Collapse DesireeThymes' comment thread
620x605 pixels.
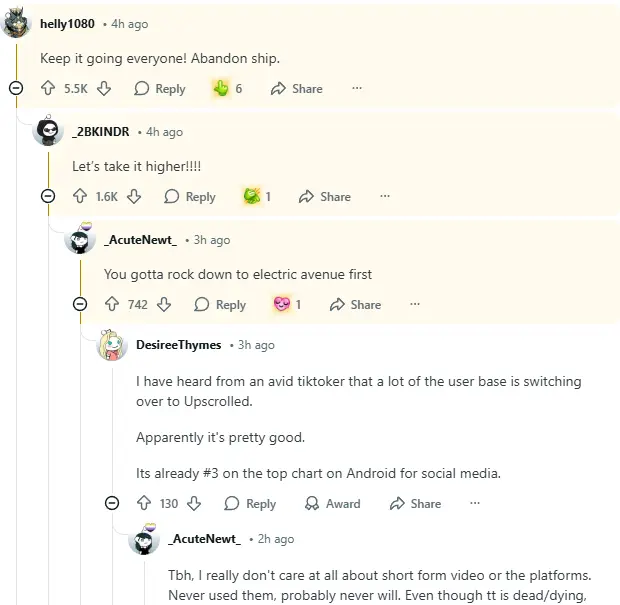tap(112, 504)
